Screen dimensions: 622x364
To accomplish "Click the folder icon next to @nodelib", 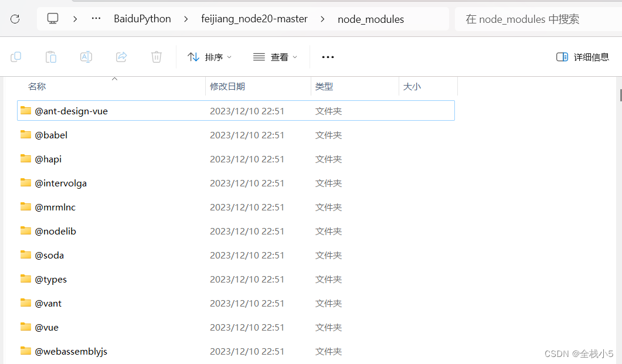I will [x=26, y=231].
